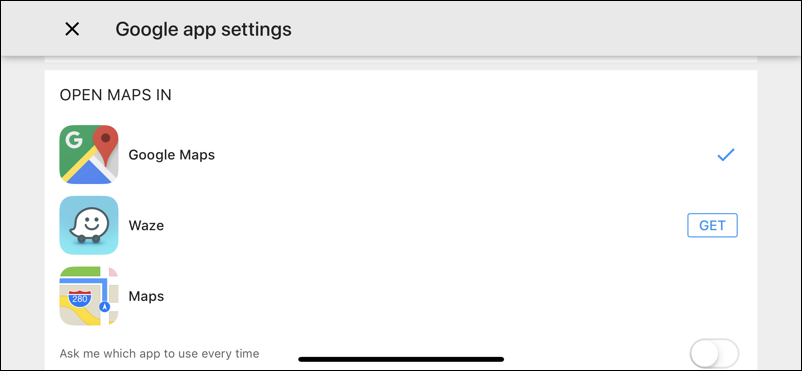Click the blue location arrow on Maps icon
Image resolution: width=802 pixels, height=371 pixels.
[x=105, y=307]
